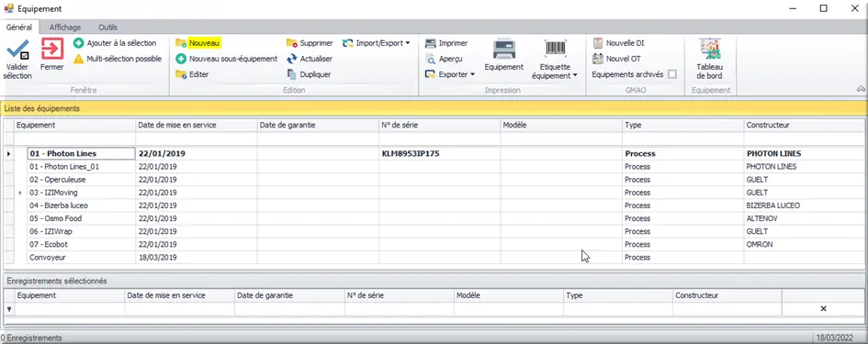Click the Imprimer printer icon
This screenshot has width=868, height=344.
[430, 42]
